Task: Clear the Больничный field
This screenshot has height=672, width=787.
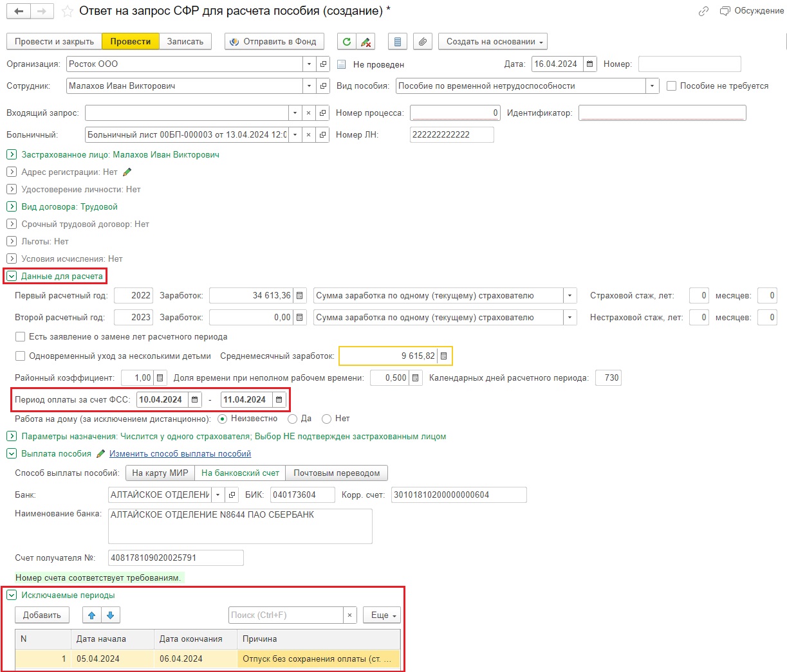Action: (308, 135)
